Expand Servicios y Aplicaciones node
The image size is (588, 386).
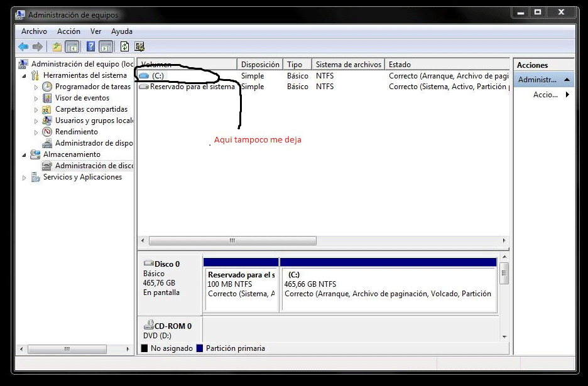point(24,178)
